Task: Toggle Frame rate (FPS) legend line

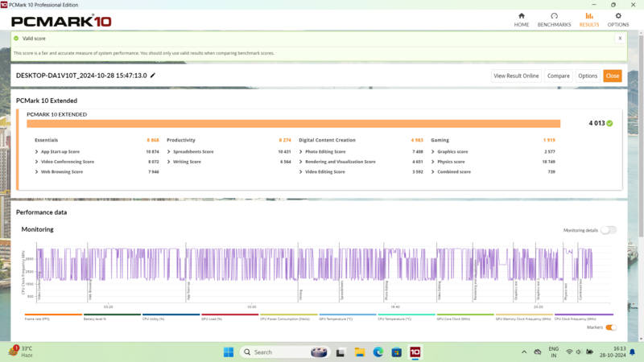Action: (x=53, y=316)
